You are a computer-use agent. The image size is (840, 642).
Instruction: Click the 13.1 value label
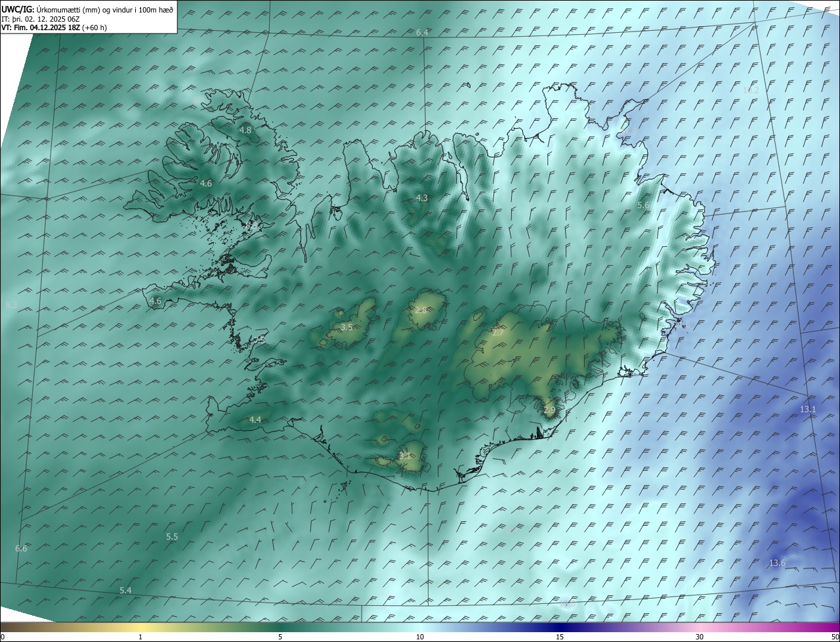click(x=808, y=410)
